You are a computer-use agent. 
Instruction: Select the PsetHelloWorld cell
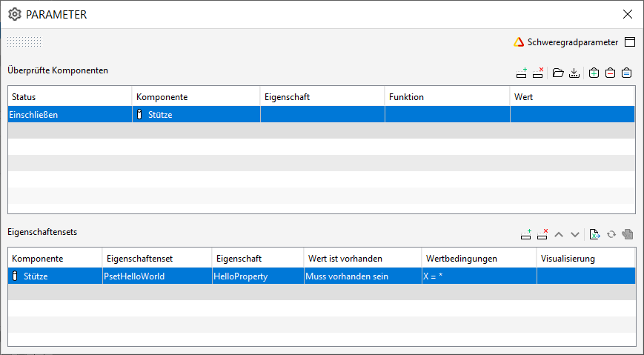click(x=157, y=276)
